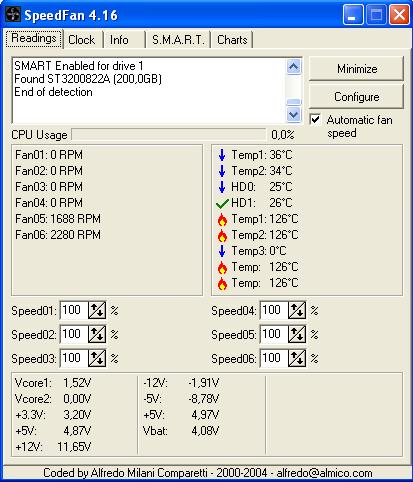Click the flame icon next to first Temp1: 126°C
This screenshot has width=413, height=482.
[222, 220]
